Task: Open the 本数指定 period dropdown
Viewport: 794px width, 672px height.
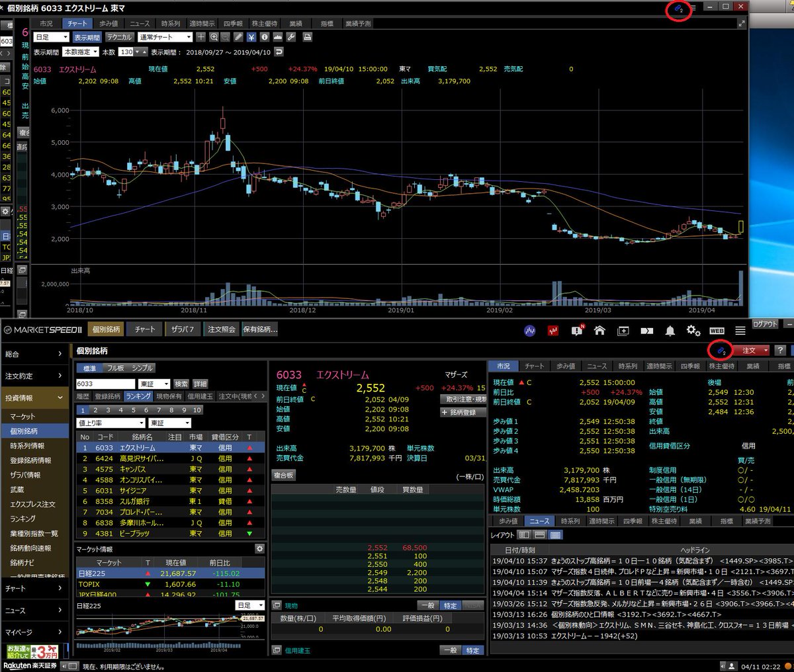Action: coord(81,52)
